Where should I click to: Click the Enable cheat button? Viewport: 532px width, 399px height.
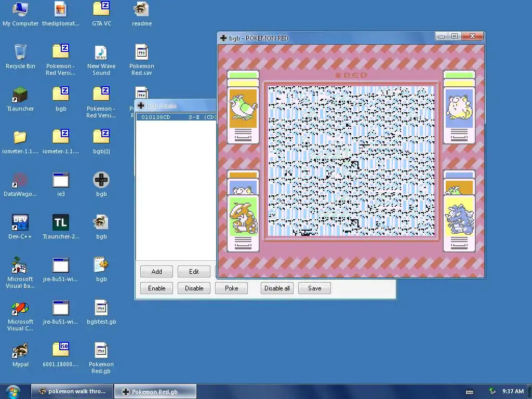coord(156,288)
